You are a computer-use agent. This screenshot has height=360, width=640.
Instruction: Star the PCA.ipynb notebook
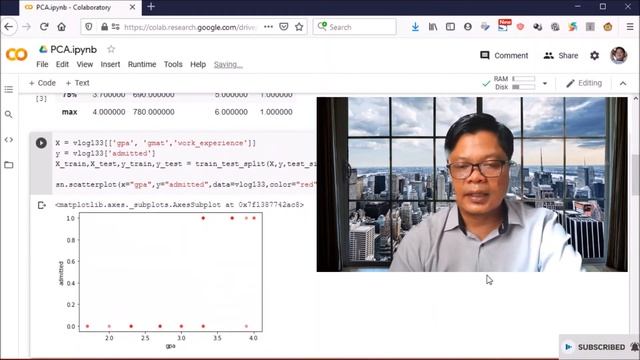click(111, 49)
